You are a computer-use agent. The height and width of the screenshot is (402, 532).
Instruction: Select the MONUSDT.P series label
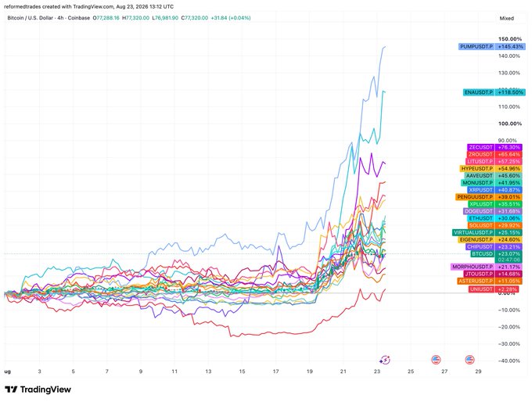(478, 183)
